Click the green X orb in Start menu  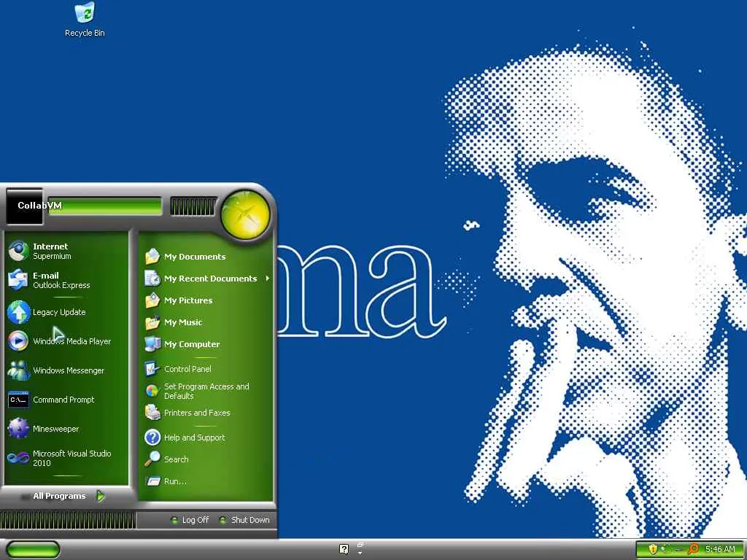click(x=245, y=214)
